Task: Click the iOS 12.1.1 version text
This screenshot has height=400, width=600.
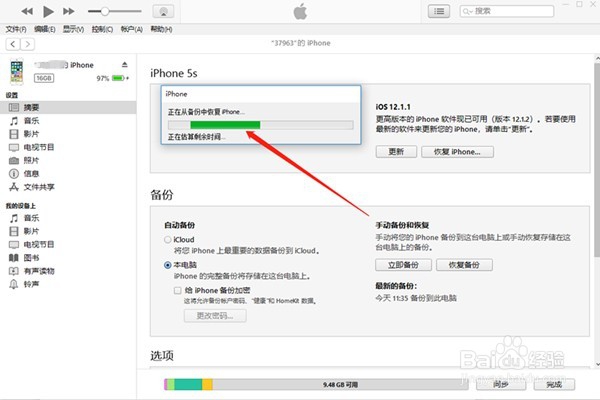Action: click(393, 107)
